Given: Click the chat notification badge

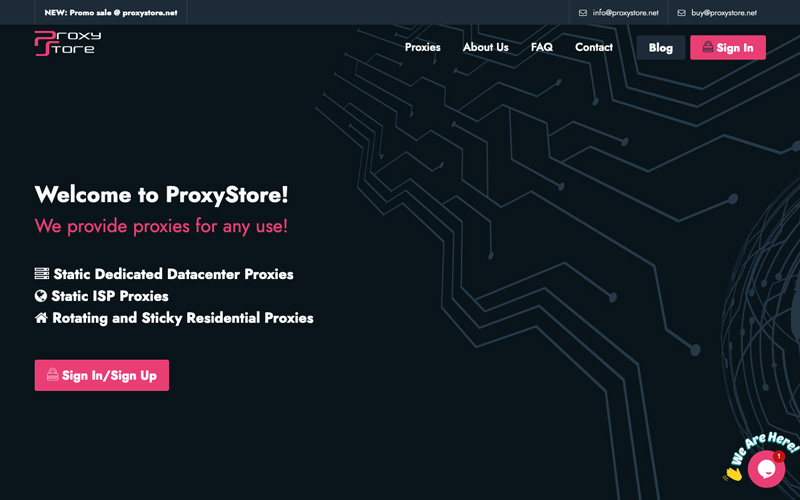Looking at the screenshot, I should tap(779, 456).
